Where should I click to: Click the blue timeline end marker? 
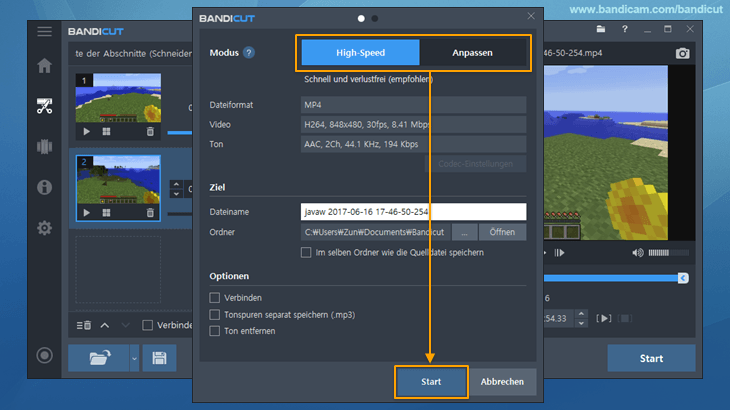tap(683, 278)
